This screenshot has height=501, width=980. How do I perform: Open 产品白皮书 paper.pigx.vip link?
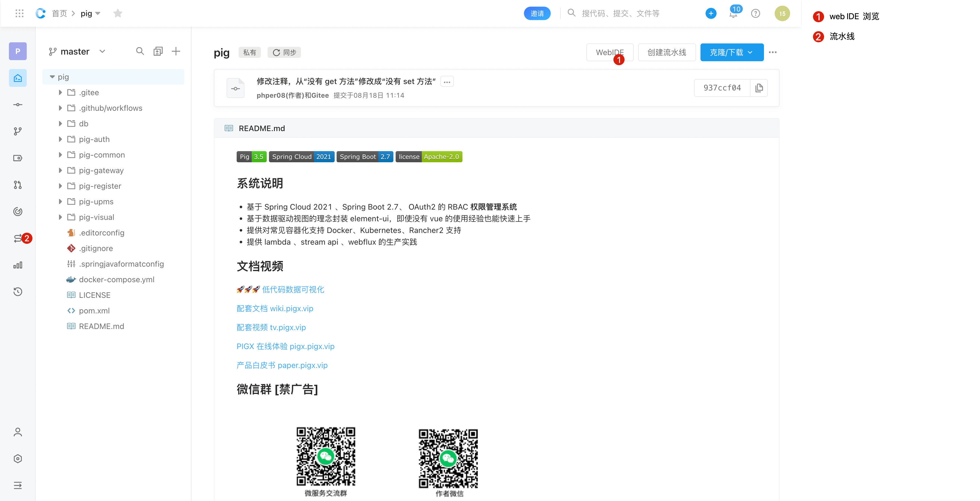point(282,365)
